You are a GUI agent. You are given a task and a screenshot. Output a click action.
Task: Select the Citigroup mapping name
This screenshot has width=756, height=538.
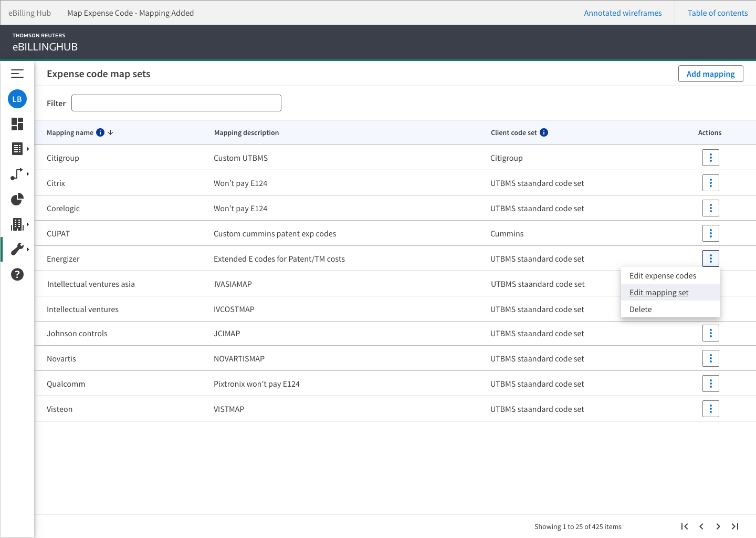63,158
